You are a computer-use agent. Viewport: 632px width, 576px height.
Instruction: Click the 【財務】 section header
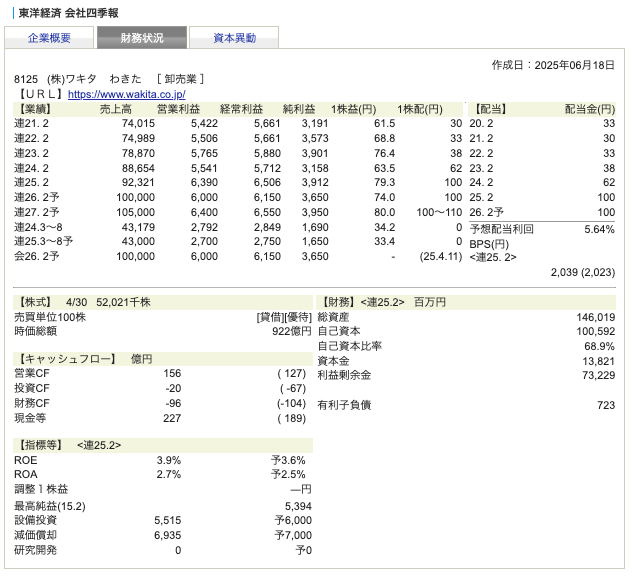(336, 302)
